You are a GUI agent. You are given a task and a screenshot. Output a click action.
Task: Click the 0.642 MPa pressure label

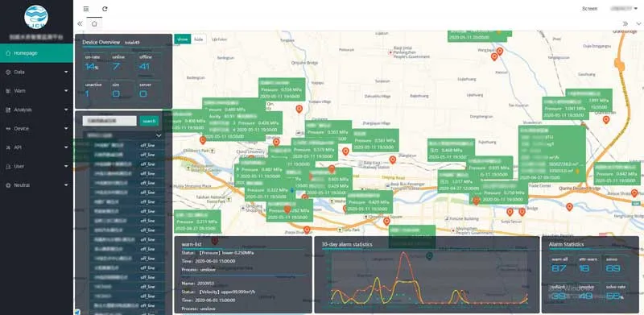(617, 173)
